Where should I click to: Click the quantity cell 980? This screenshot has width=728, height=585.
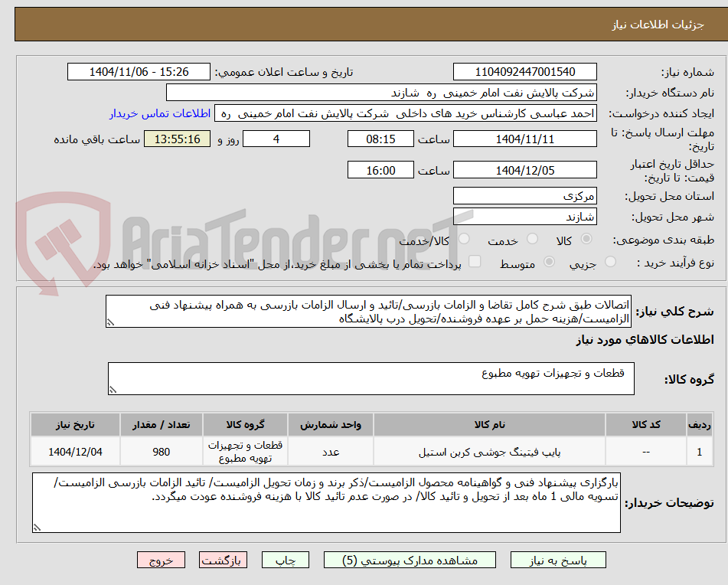pos(161,452)
